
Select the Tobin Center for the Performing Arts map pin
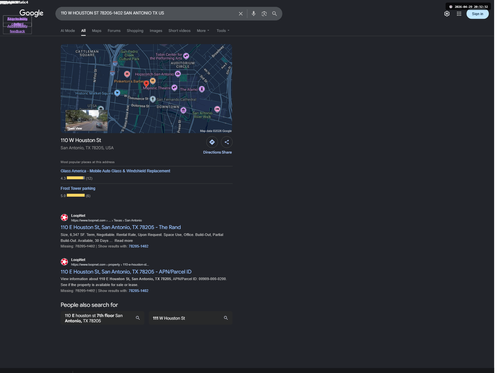click(186, 56)
